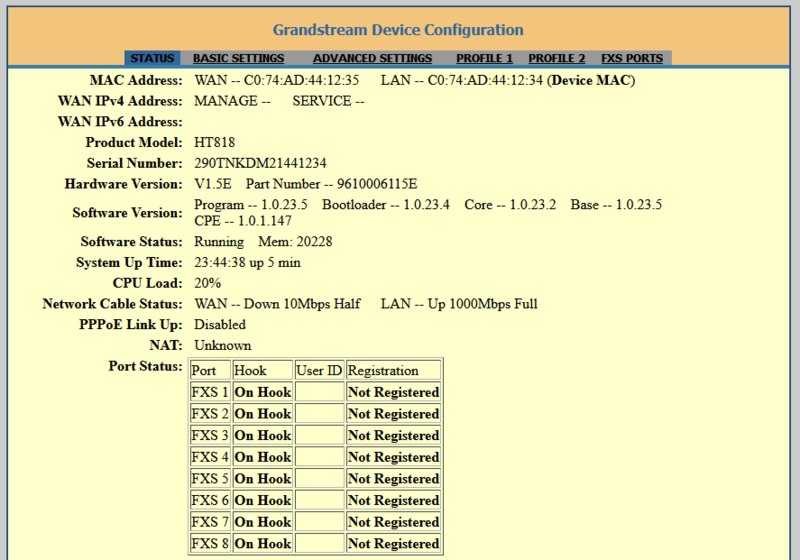Click On Hook status for FXS 1
Viewport: 800px width, 560px height.
[263, 392]
